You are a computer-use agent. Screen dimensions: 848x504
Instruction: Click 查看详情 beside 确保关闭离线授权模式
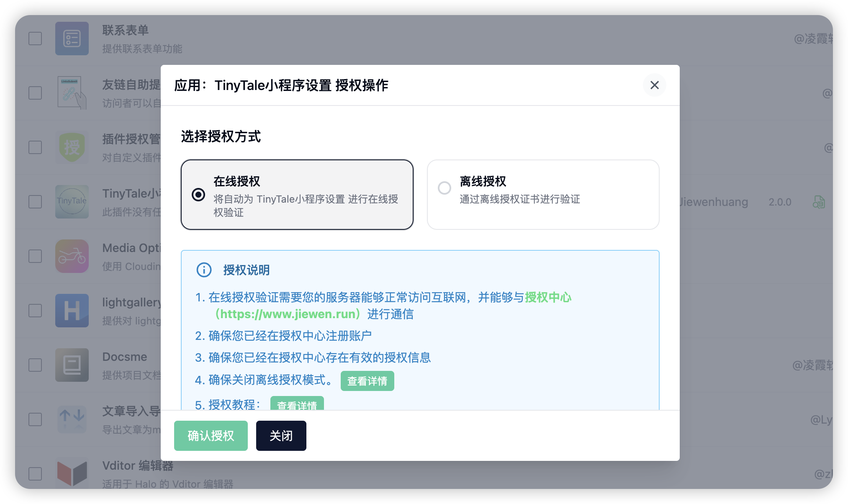point(367,381)
